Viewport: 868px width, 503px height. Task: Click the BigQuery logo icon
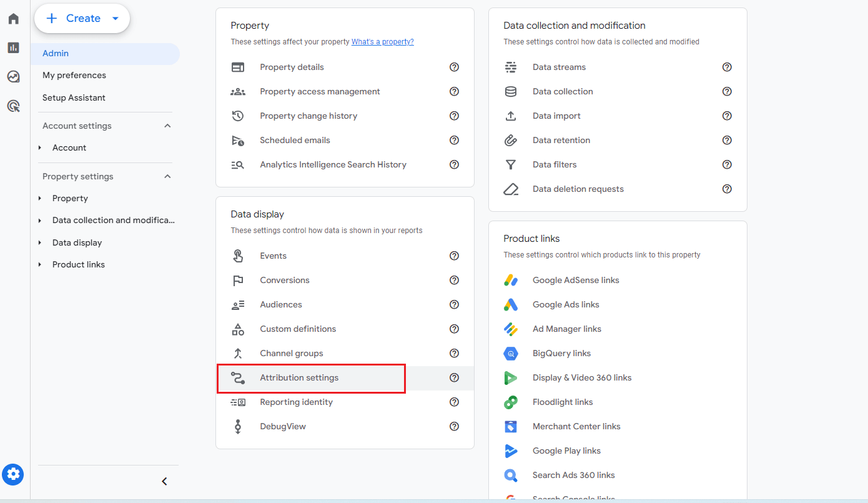click(511, 353)
